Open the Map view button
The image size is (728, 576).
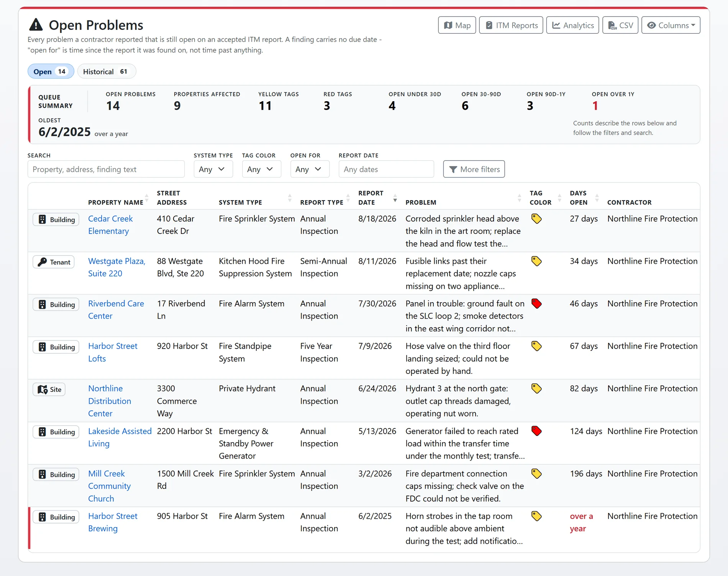point(457,25)
